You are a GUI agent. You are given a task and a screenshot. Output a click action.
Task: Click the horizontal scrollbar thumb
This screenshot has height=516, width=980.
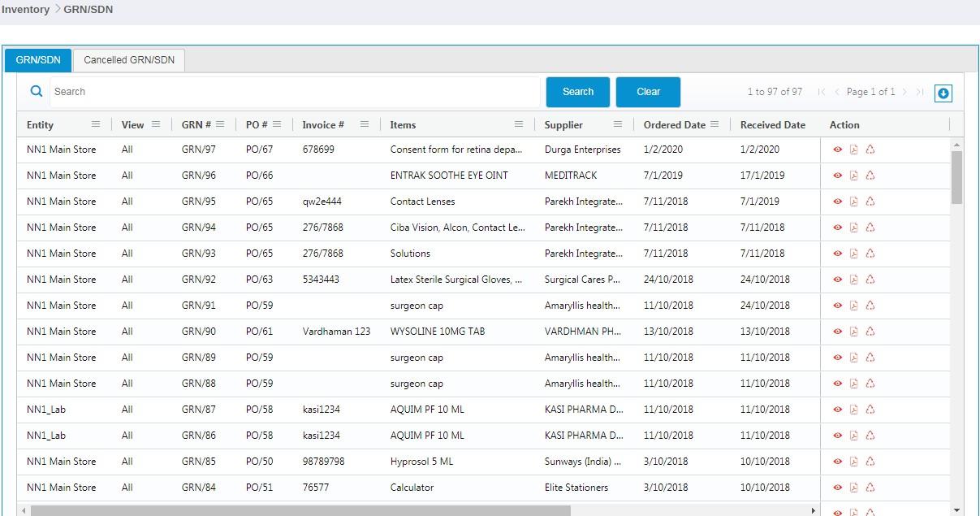pyautogui.click(x=300, y=511)
